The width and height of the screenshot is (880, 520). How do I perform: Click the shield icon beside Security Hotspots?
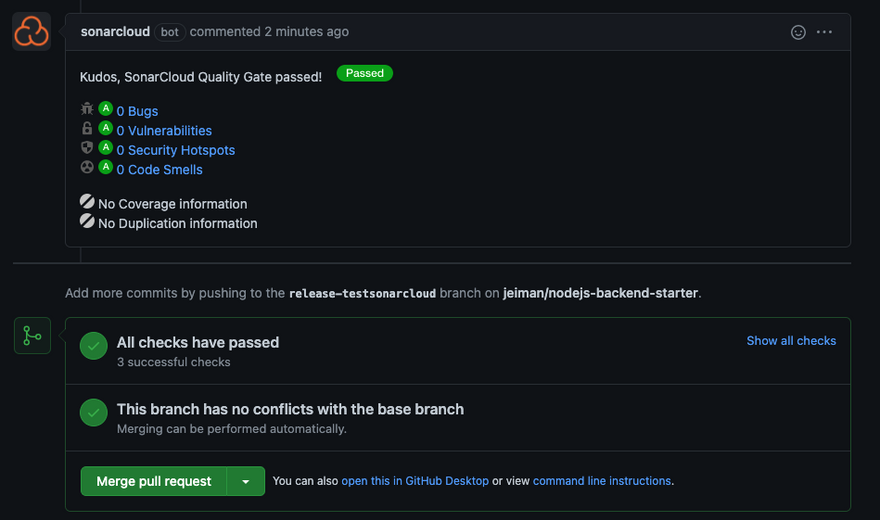pyautogui.click(x=87, y=148)
